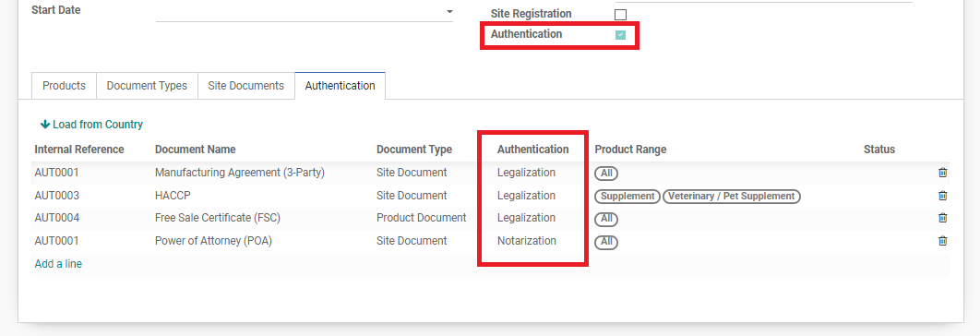Click the Load from Country link

91,125
